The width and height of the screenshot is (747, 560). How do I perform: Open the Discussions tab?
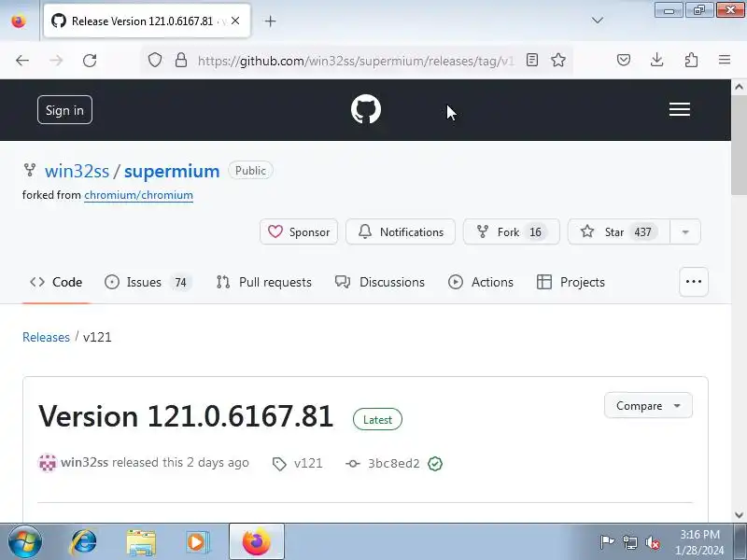click(x=380, y=283)
